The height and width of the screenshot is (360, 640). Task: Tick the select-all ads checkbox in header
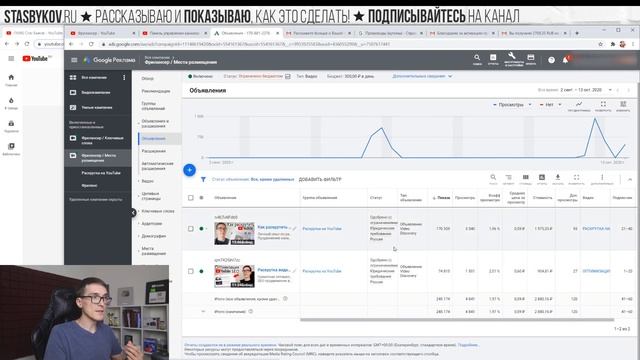[191, 198]
